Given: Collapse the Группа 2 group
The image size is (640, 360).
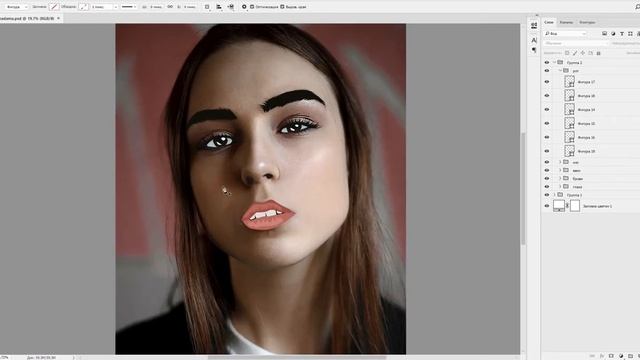Looking at the screenshot, I should click(x=555, y=62).
